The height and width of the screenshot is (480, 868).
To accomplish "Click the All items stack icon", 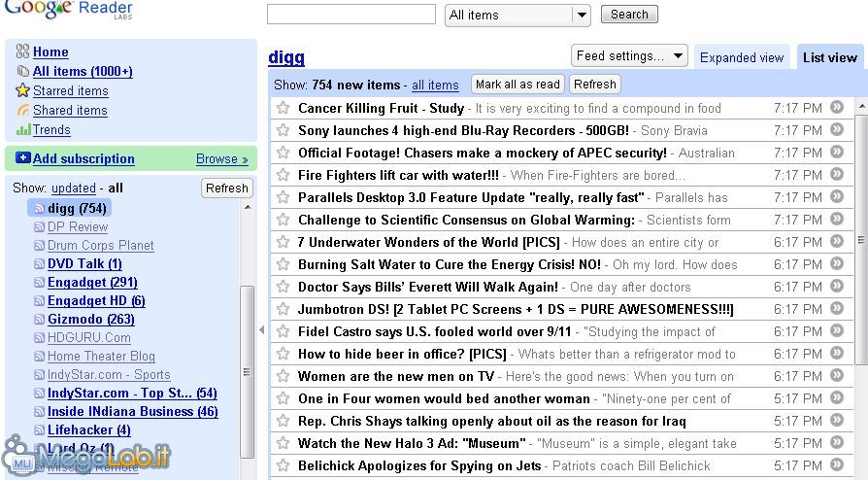I will (22, 71).
